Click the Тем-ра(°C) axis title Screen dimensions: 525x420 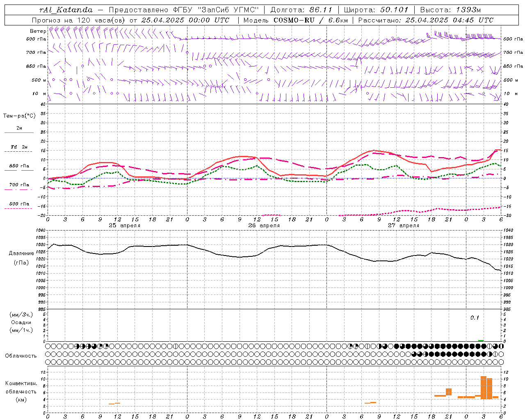[19, 116]
